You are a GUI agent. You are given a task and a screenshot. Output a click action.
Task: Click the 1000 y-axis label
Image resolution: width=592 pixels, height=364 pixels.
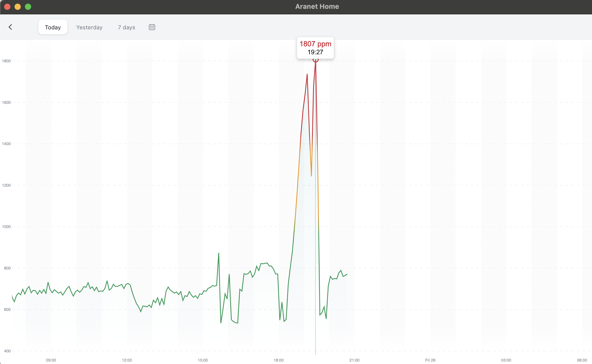pos(6,227)
